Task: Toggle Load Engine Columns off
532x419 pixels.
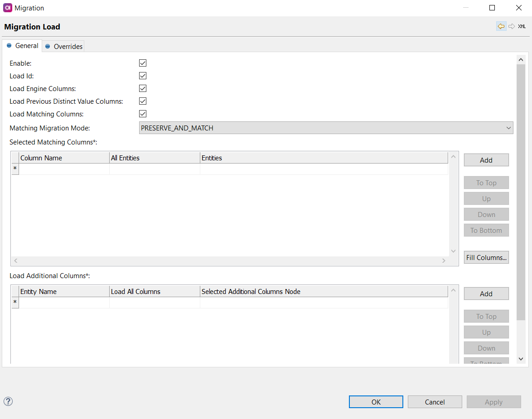Action: coord(143,88)
